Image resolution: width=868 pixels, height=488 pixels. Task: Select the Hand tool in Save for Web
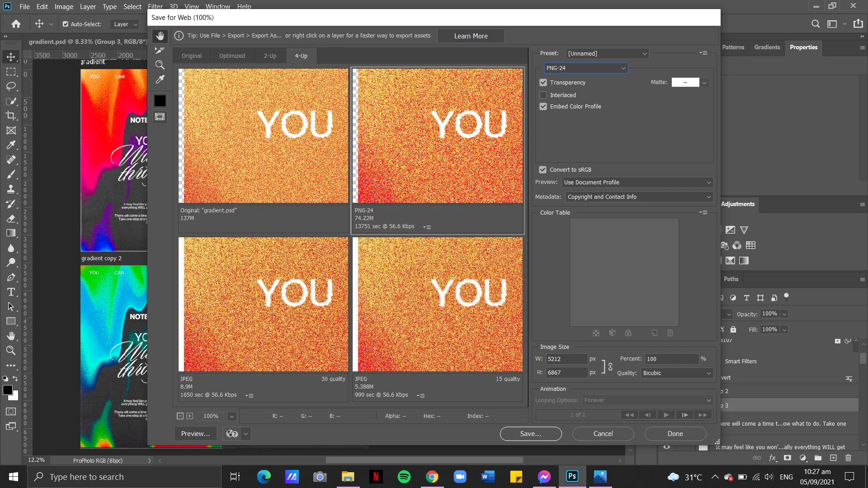click(x=160, y=36)
